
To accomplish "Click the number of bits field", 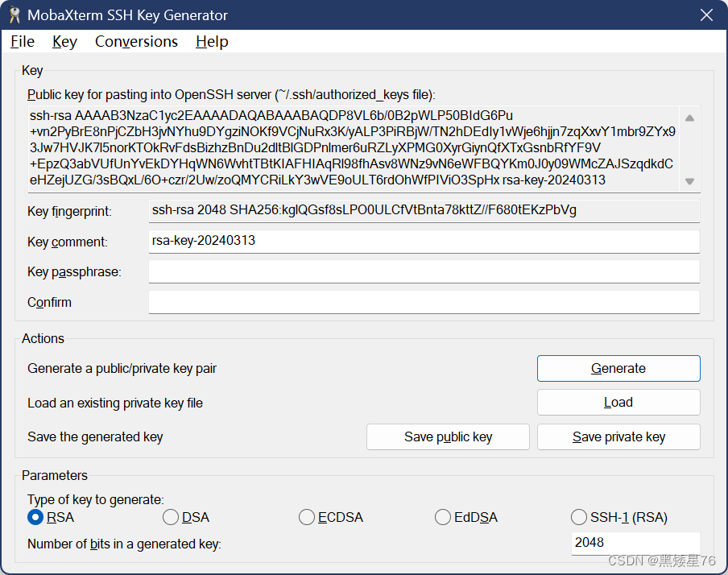I will [x=635, y=543].
